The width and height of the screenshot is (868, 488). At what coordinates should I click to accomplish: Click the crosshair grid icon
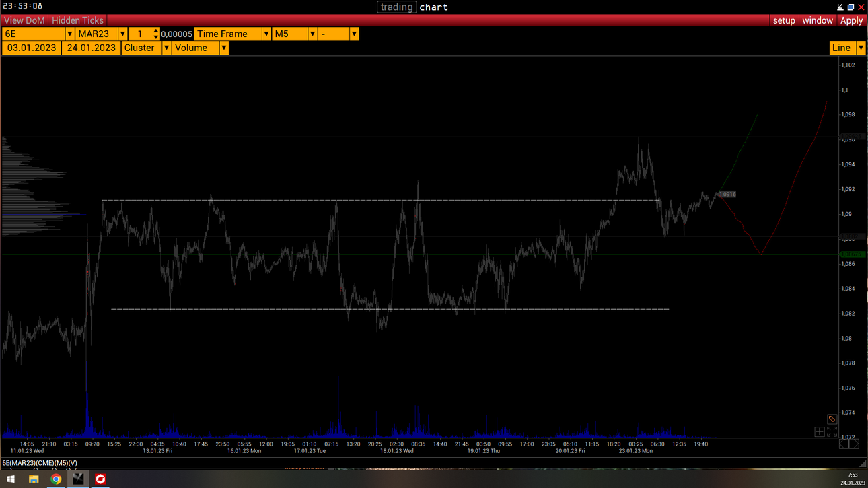(820, 432)
